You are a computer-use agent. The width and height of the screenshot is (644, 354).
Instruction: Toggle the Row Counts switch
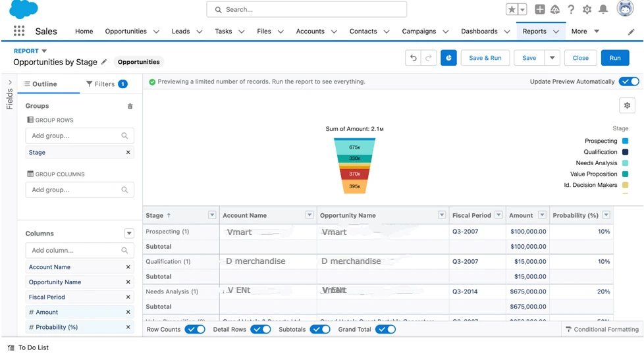195,329
